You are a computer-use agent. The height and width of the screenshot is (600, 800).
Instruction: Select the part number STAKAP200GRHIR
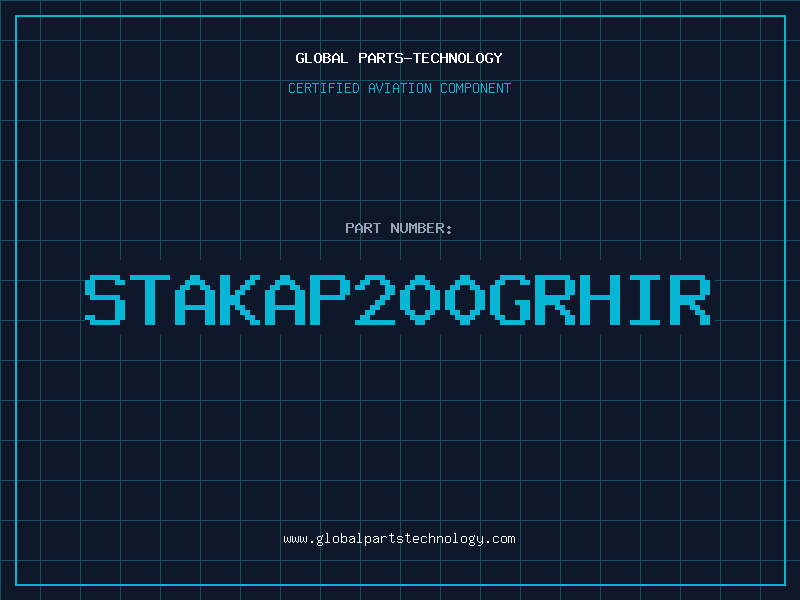(x=398, y=299)
